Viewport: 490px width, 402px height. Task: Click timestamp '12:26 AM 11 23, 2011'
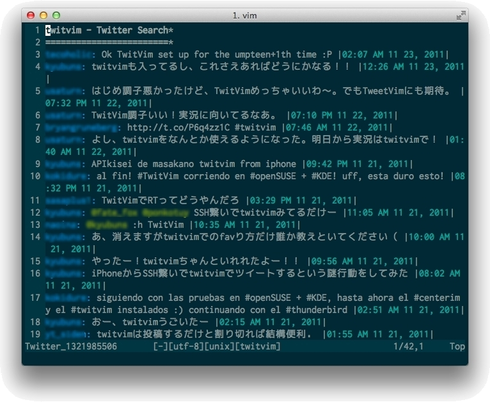coord(414,67)
